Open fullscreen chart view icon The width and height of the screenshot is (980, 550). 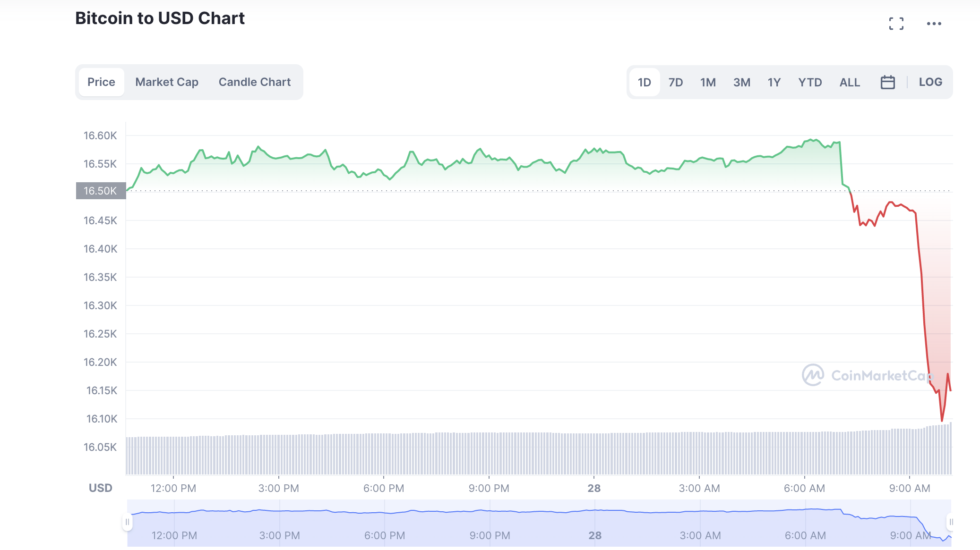(x=896, y=24)
